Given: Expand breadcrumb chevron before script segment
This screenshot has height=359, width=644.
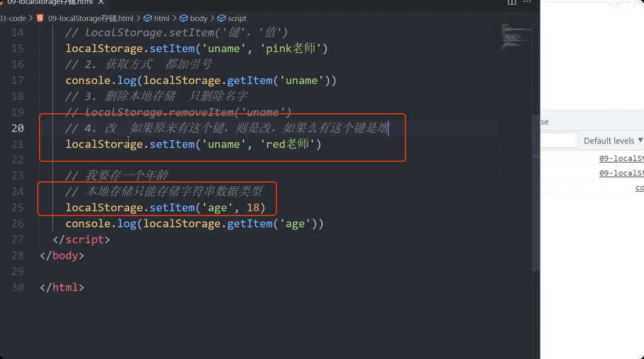Looking at the screenshot, I should (212, 18).
